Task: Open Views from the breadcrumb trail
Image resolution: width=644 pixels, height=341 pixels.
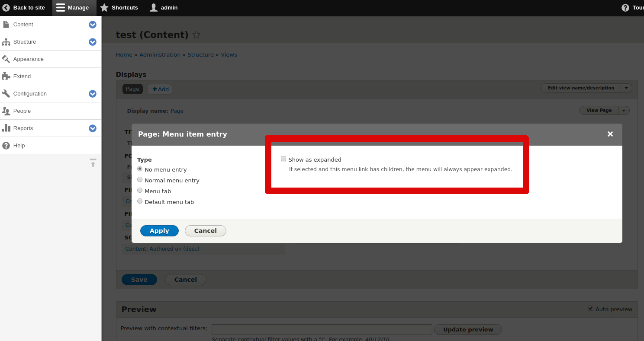Action: pyautogui.click(x=229, y=54)
